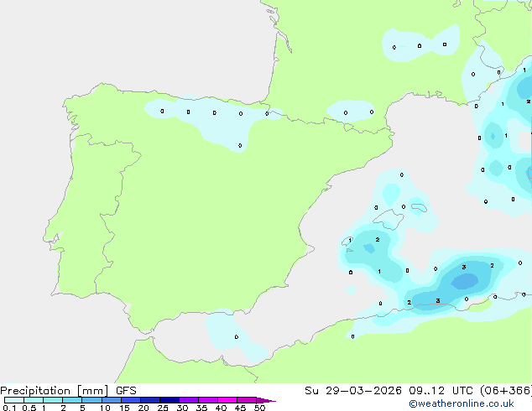
Task: Select the legend swatch between 2 and 5
Action: click(72, 400)
